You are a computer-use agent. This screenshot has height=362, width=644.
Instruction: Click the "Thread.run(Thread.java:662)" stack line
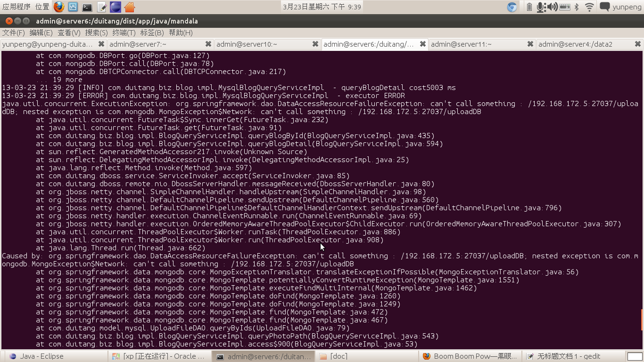[x=121, y=248]
